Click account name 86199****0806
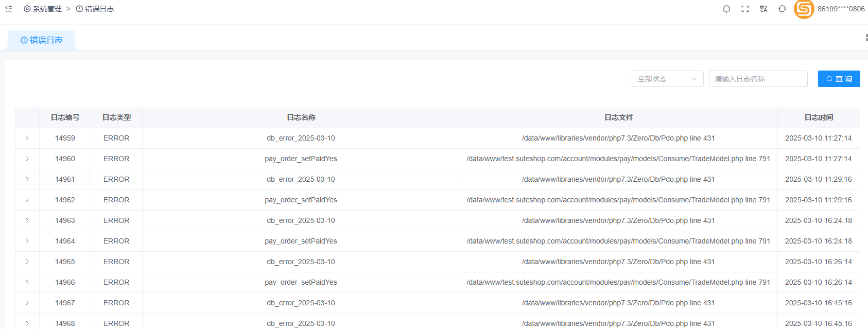 [841, 9]
